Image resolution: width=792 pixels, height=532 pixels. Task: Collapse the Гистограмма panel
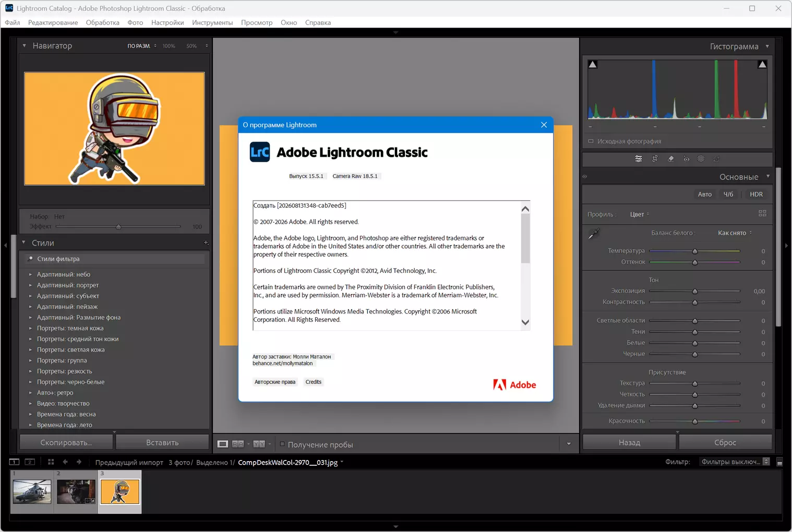[767, 46]
